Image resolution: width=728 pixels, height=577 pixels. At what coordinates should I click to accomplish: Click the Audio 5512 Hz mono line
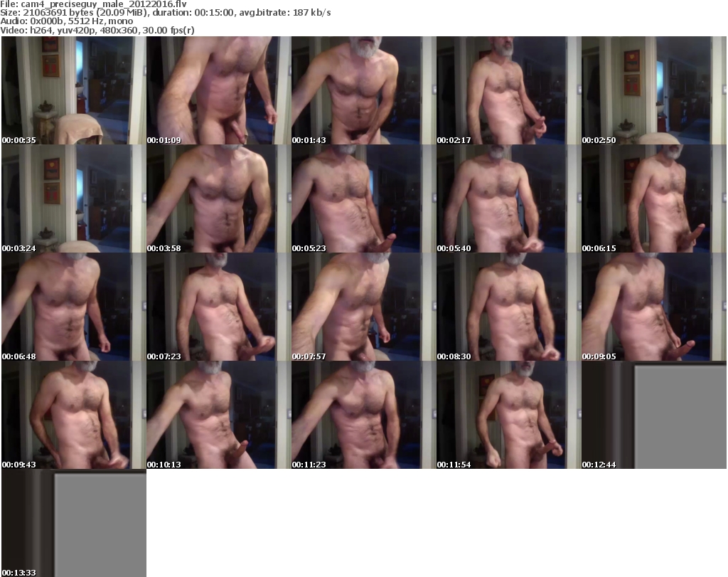click(66, 21)
